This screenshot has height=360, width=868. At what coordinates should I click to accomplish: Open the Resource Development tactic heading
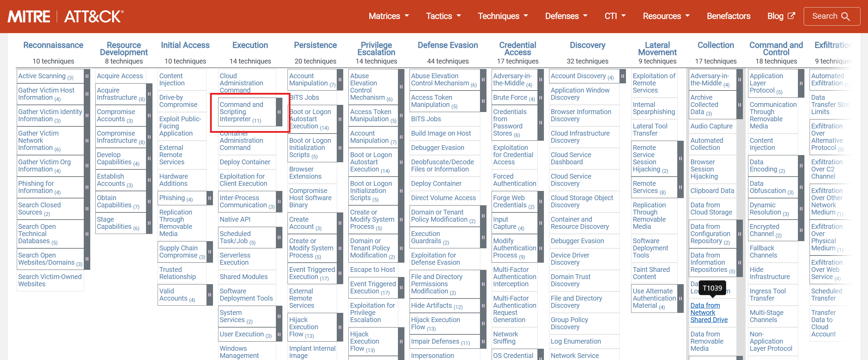click(x=124, y=49)
